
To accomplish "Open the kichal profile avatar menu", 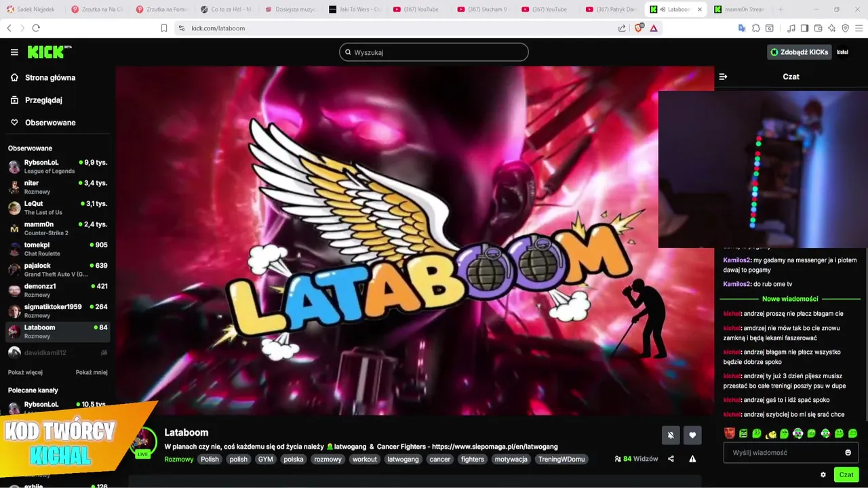I will (x=843, y=52).
